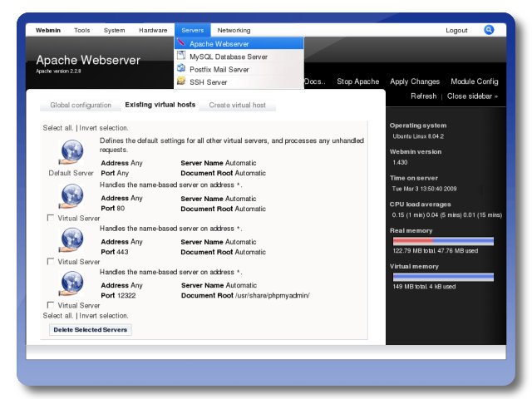Click the Real memory usage bar
Image resolution: width=532 pixels, height=399 pixels.
(x=442, y=241)
